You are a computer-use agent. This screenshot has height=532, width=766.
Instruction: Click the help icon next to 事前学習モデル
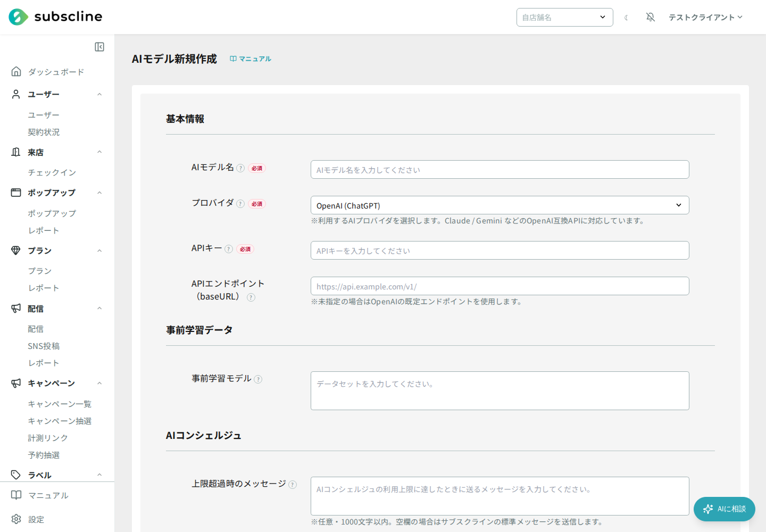(258, 379)
